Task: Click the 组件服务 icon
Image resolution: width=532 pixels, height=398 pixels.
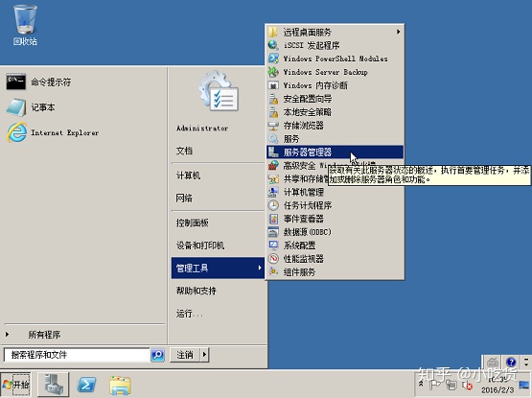Action: [273, 271]
